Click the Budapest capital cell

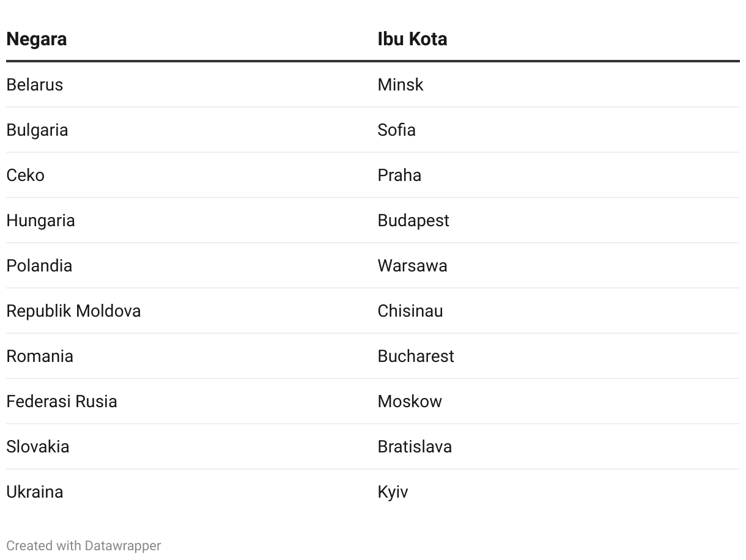tap(413, 220)
